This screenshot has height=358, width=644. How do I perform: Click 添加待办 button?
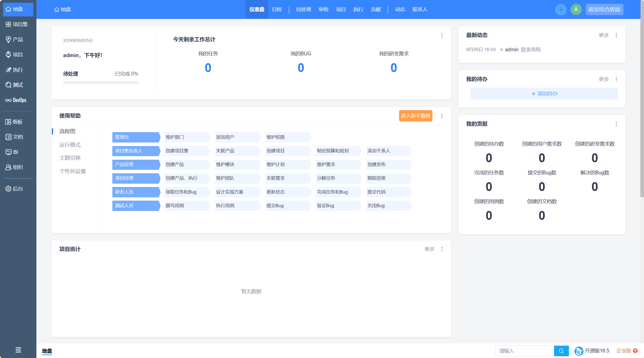click(544, 94)
